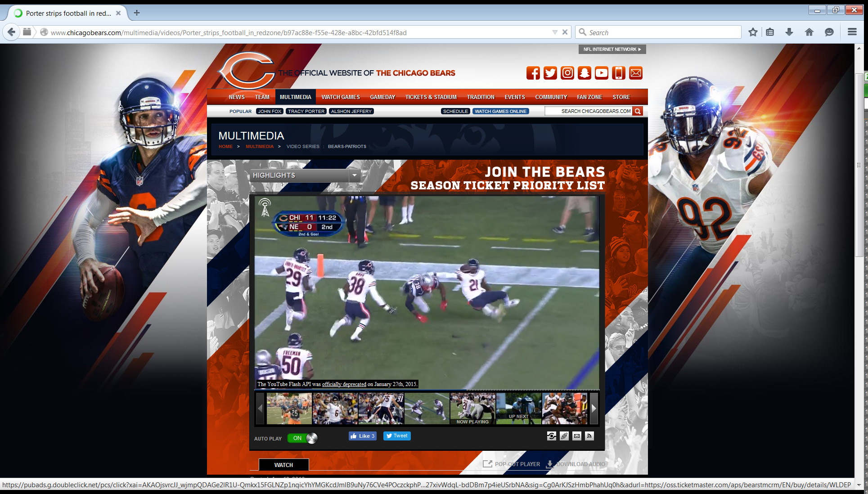
Task: Click the Pop-Out Player icon
Action: coord(487,464)
